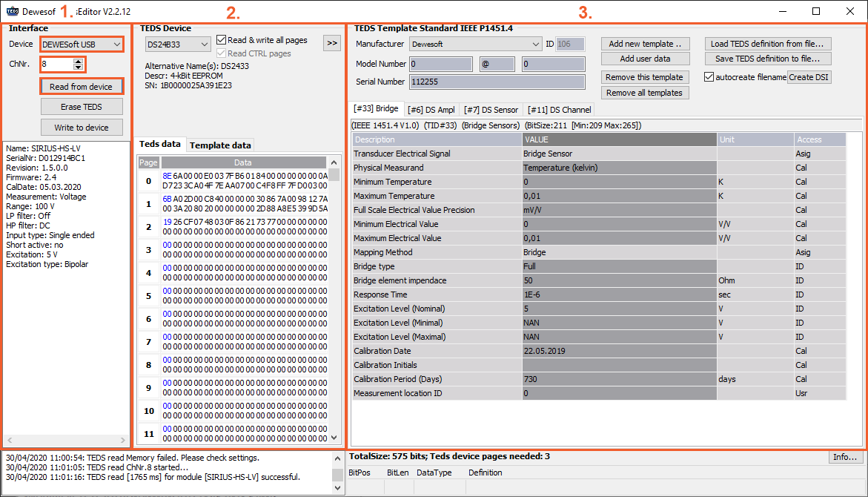Click the Data column header in Teds data
The width and height of the screenshot is (868, 497).
(243, 162)
